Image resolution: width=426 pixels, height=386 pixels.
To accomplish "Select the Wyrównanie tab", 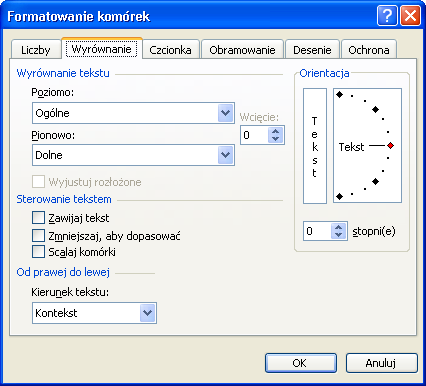I will (102, 49).
